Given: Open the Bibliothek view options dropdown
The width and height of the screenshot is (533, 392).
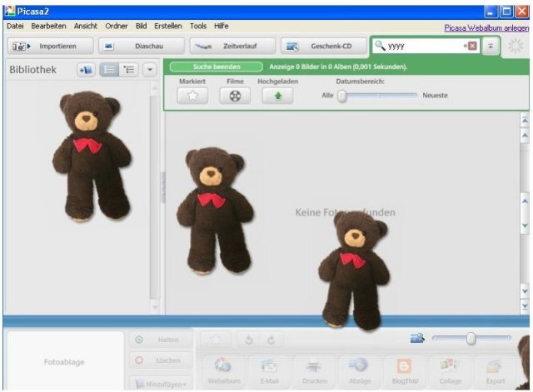Looking at the screenshot, I should click(150, 70).
